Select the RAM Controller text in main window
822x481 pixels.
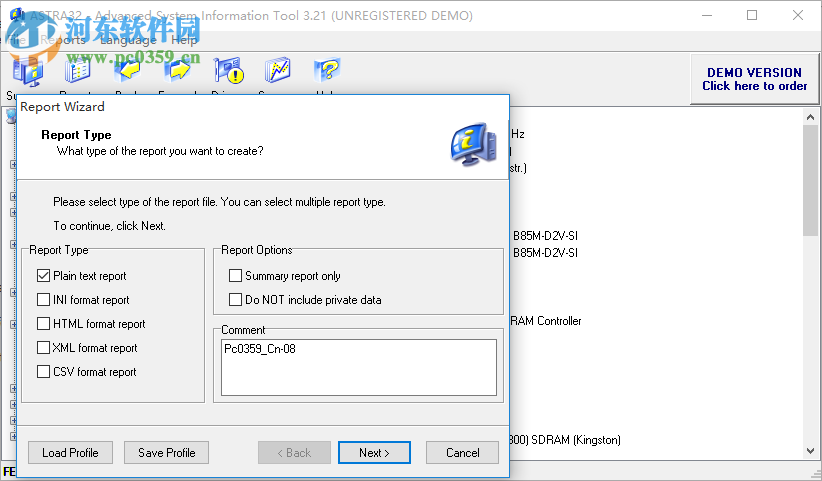pyautogui.click(x=546, y=321)
